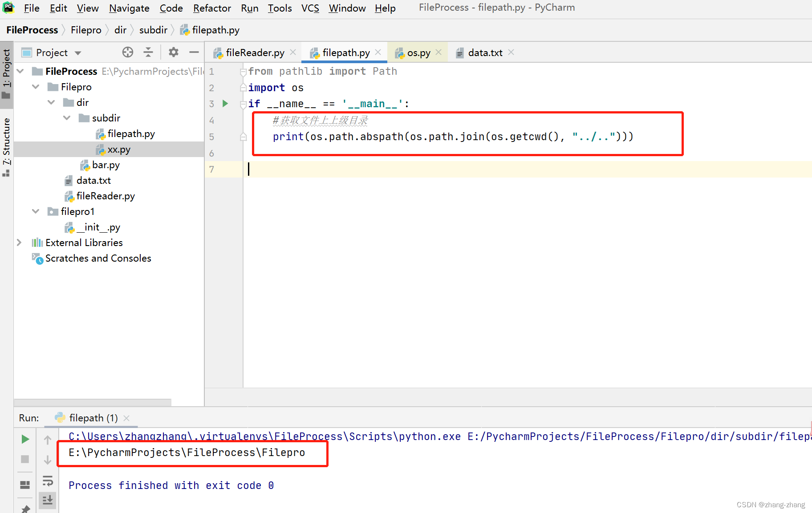Select __init__.py in project tree
Image resolution: width=812 pixels, height=513 pixels.
(98, 227)
